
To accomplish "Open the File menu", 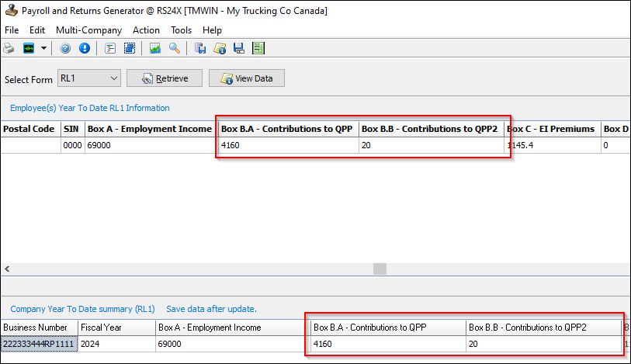I will [12, 30].
